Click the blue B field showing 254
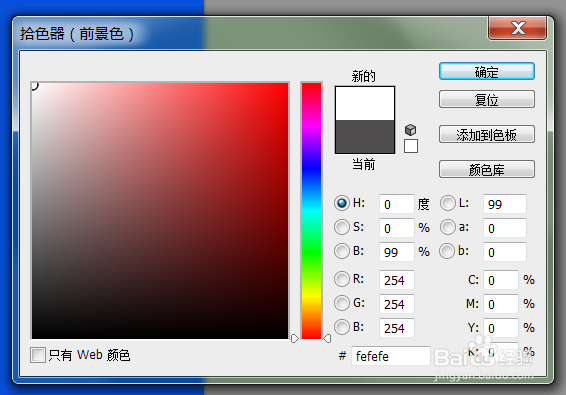 point(396,328)
